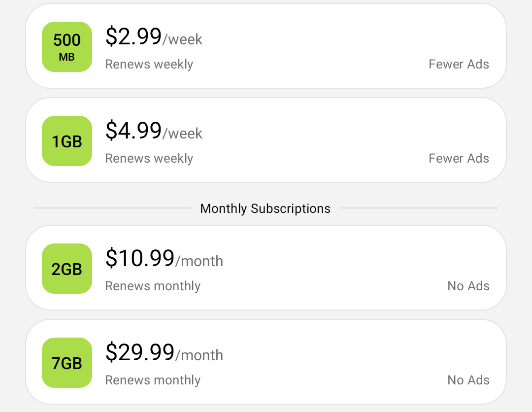Screen dimensions: 532x412
Task: Click the Monthly Subscriptions section header
Action: coord(266,208)
